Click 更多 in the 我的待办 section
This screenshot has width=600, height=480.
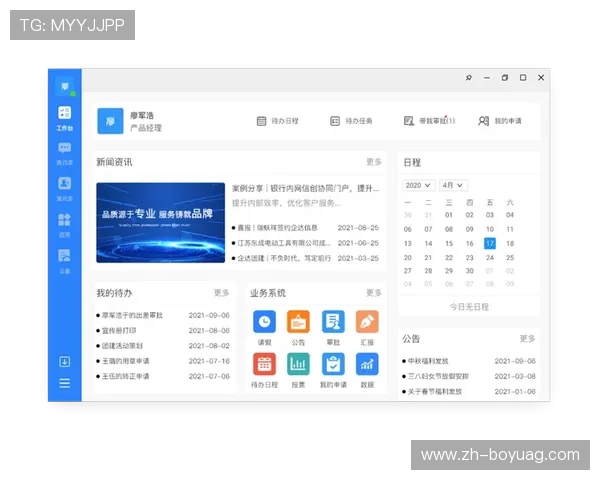pos(222,293)
